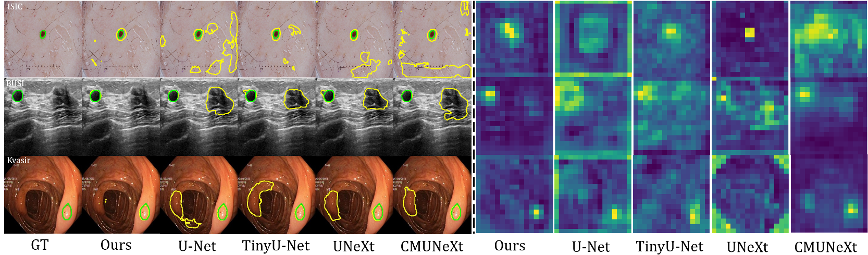Image resolution: width=868 pixels, height=255 pixels.
Task: Select the BUSI-row UNeXt heatmap
Action: pyautogui.click(x=750, y=117)
